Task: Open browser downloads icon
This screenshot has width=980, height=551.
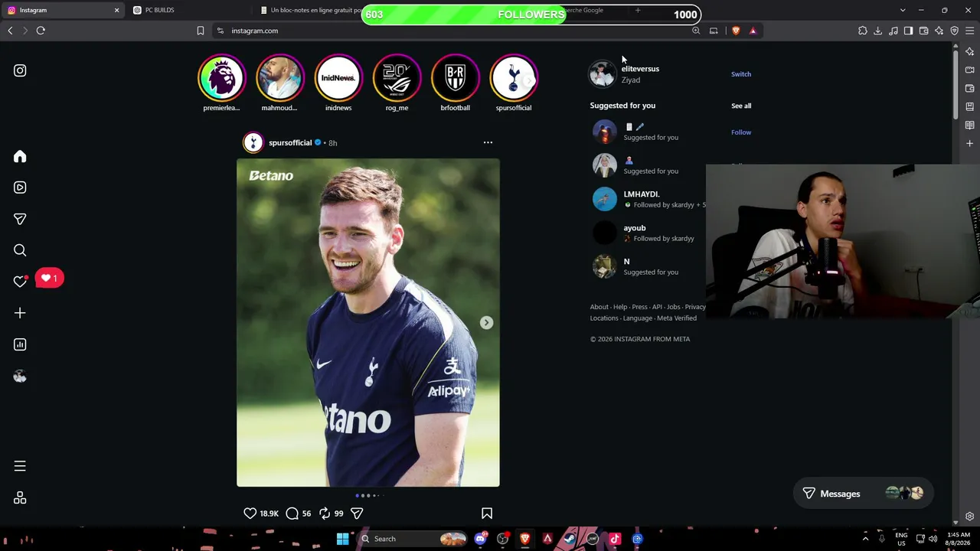Action: pos(878,31)
